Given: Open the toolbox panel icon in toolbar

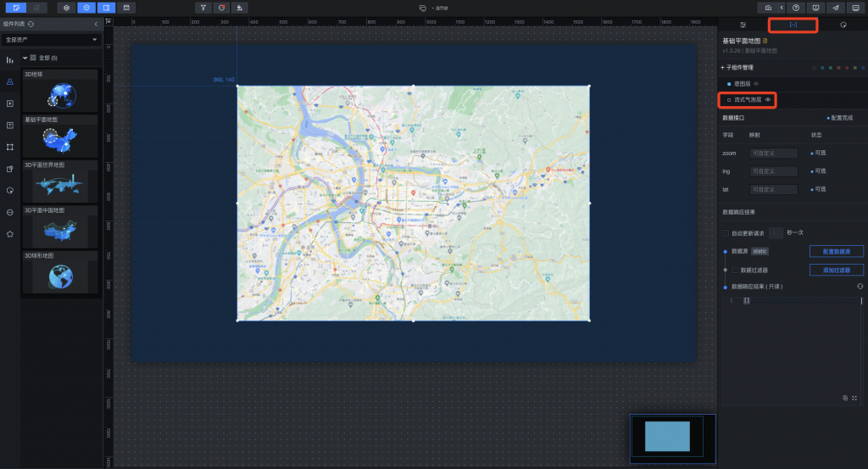Looking at the screenshot, I should click(126, 8).
